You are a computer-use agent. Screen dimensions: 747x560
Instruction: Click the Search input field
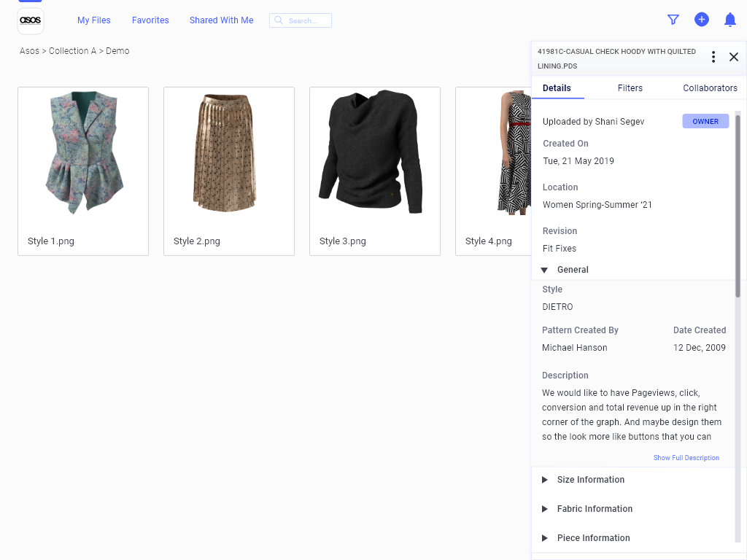coord(306,20)
